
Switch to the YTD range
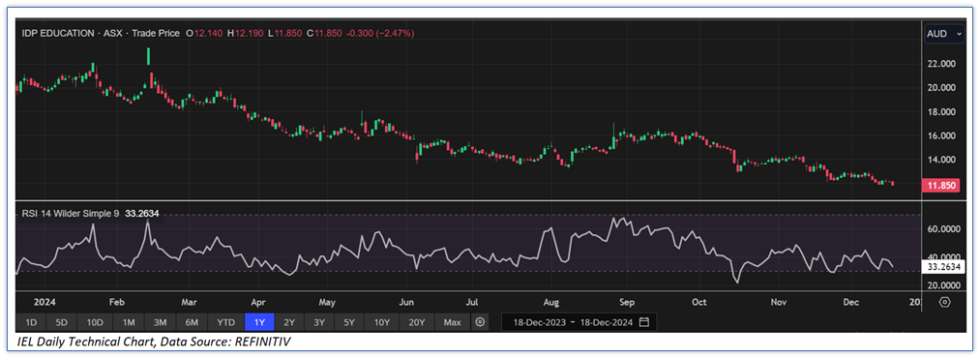[x=225, y=322]
